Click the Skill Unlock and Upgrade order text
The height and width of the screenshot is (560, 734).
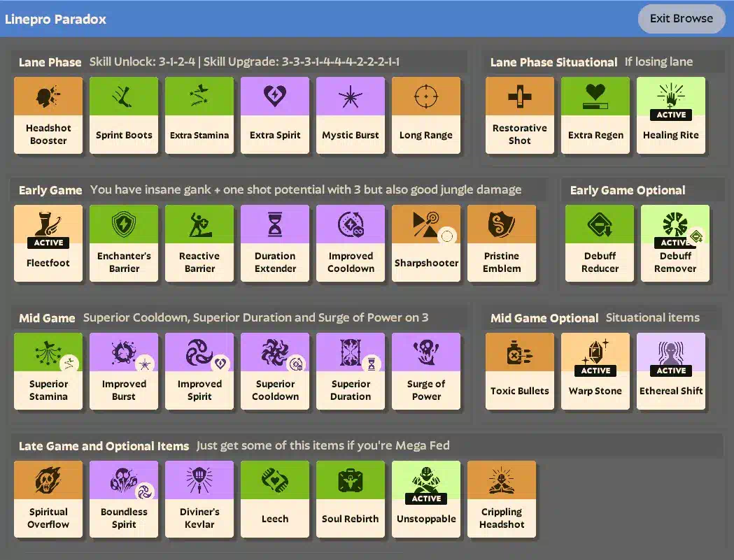click(x=244, y=62)
